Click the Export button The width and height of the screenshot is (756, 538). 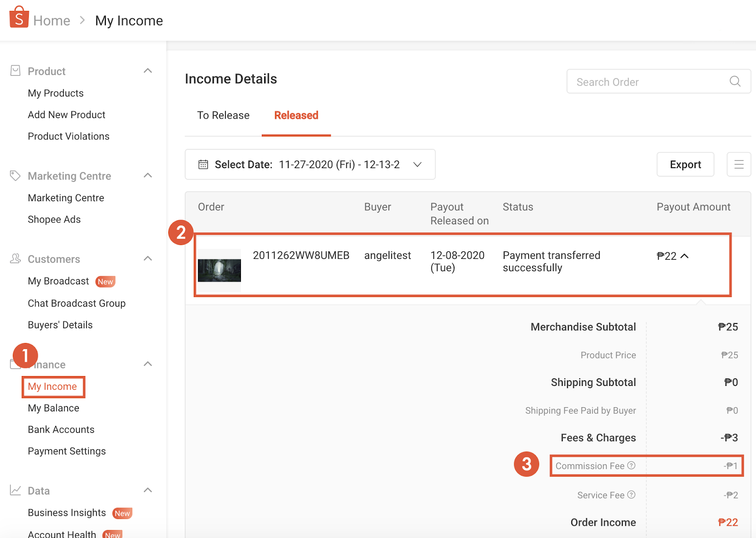[685, 164]
